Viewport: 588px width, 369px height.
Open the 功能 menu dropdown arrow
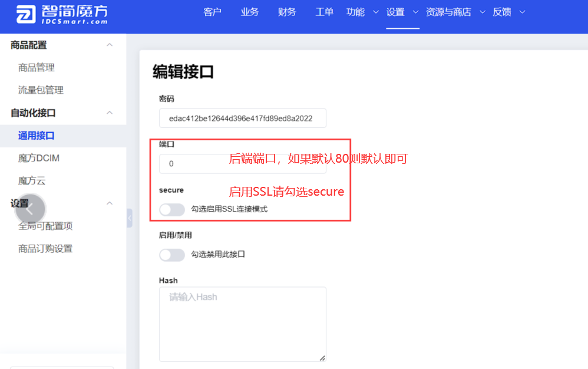pyautogui.click(x=375, y=12)
